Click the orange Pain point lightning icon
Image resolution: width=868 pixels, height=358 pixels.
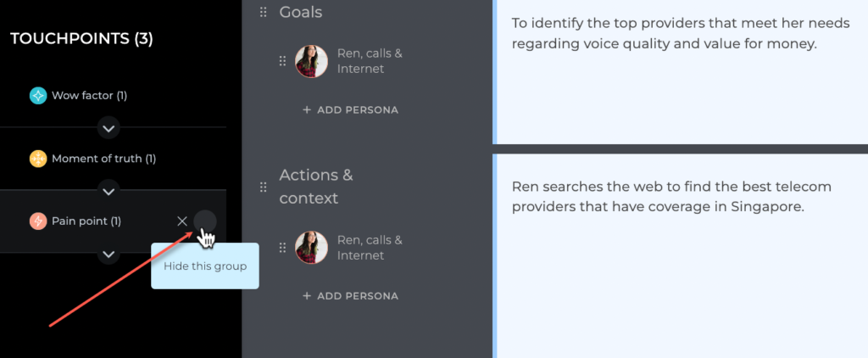37,221
